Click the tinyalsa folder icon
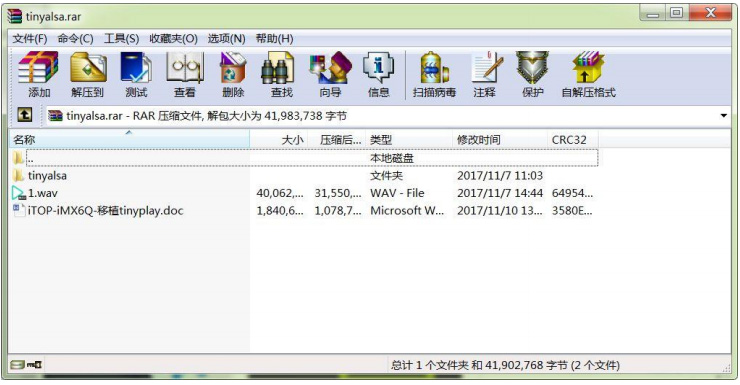This screenshot has width=740, height=385. click(18, 176)
